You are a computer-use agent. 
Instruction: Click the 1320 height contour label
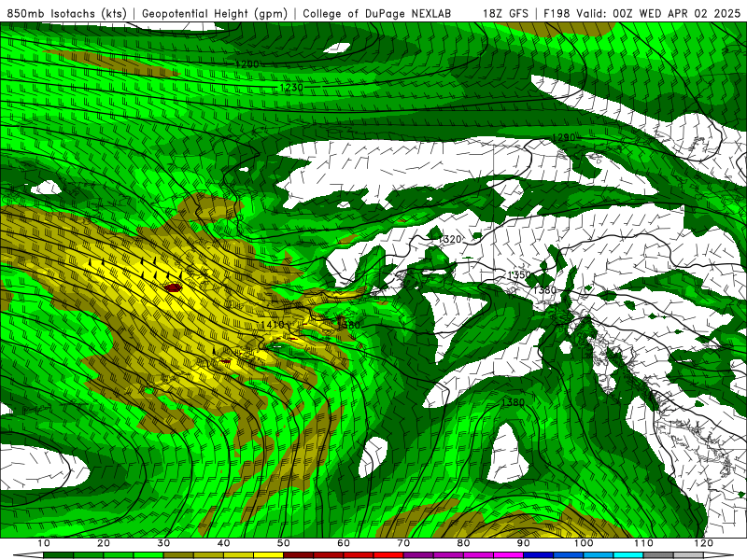(x=450, y=239)
